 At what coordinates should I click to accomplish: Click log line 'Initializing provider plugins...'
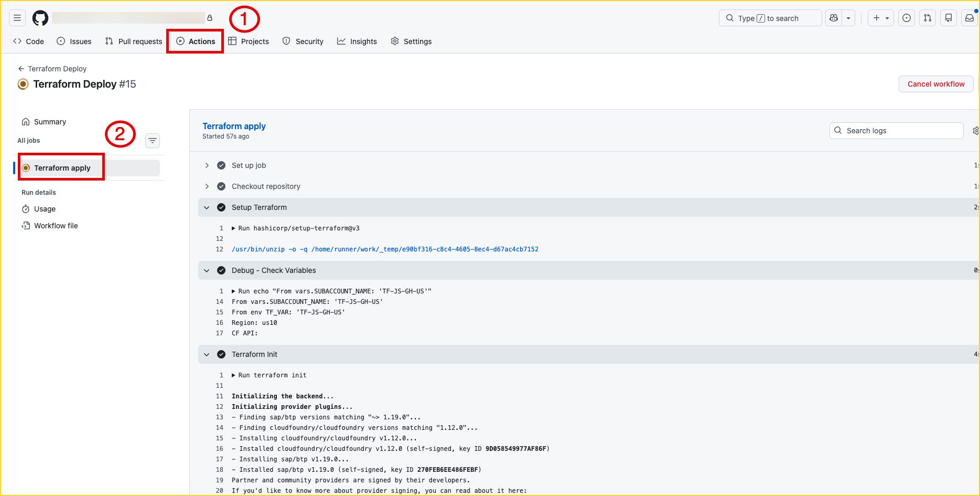292,407
